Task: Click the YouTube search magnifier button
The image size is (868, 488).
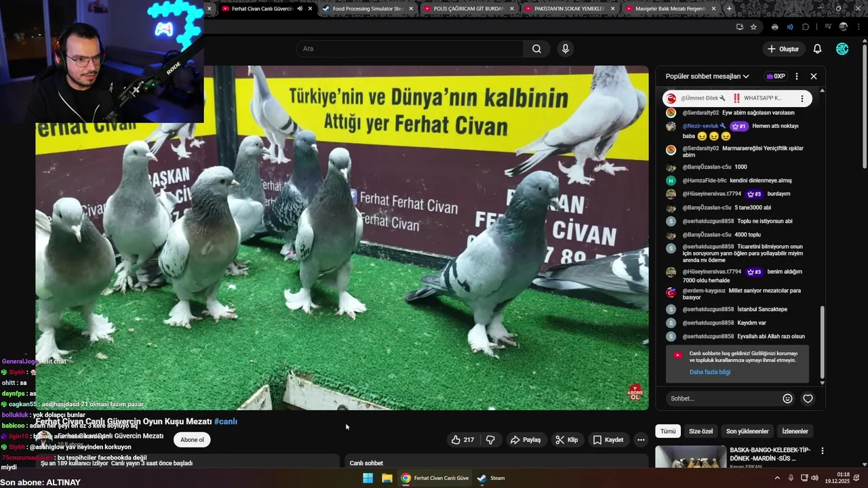Action: point(536,49)
